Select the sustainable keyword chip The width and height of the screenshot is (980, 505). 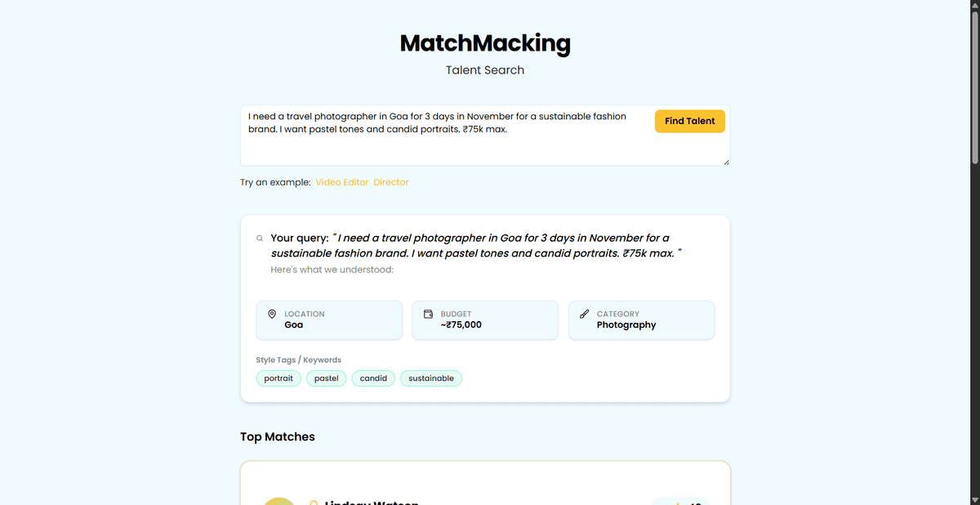tap(430, 378)
